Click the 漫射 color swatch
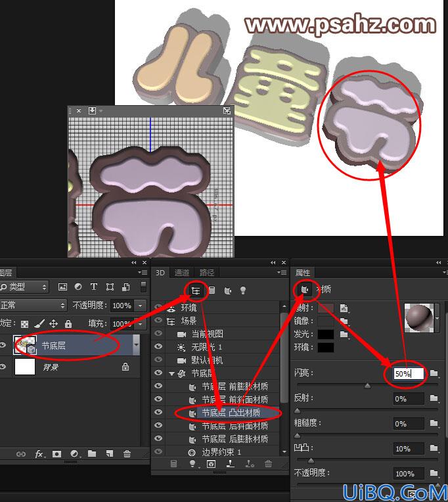The image size is (448, 502). [x=326, y=308]
